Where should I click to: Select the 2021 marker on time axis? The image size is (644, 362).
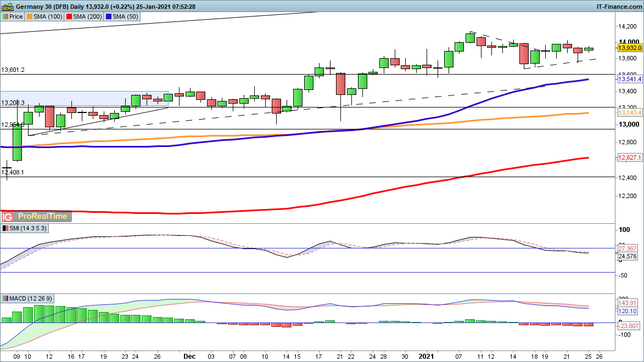tap(427, 355)
